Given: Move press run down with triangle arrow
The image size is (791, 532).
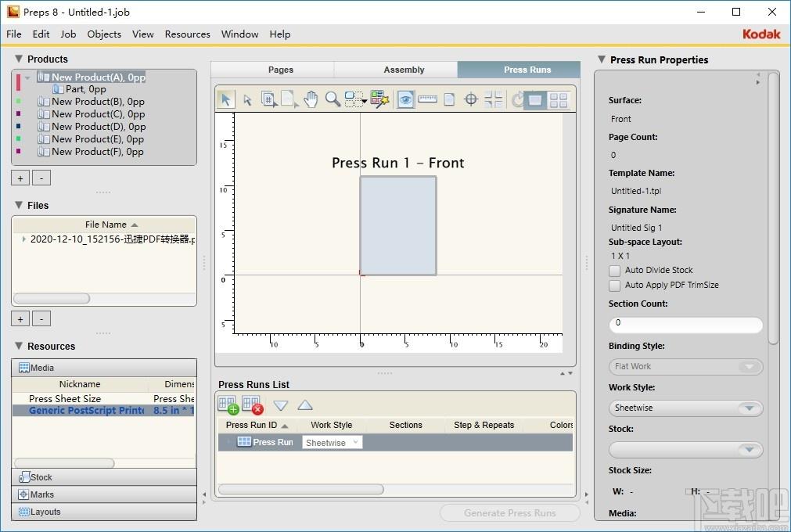Looking at the screenshot, I should [x=280, y=405].
